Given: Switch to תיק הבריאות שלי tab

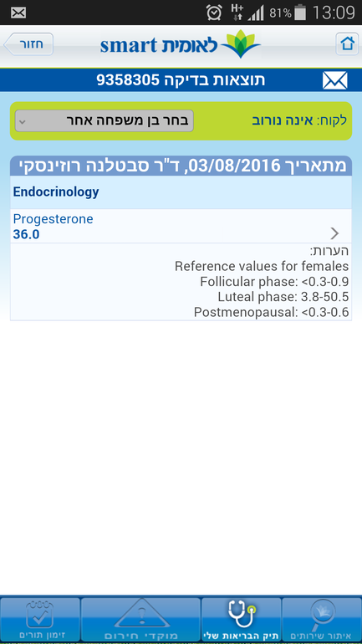Looking at the screenshot, I should click(242, 620).
